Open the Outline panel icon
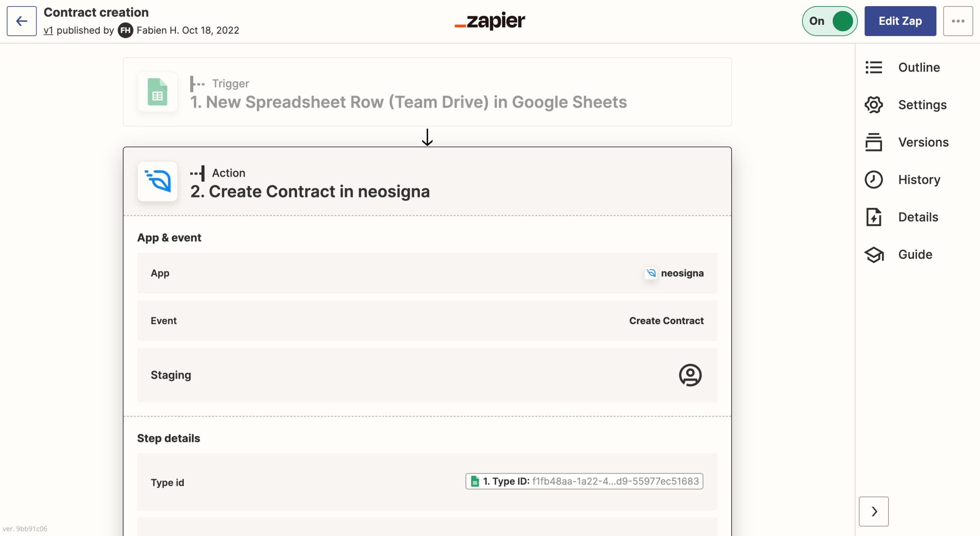980x536 pixels. pos(874,67)
